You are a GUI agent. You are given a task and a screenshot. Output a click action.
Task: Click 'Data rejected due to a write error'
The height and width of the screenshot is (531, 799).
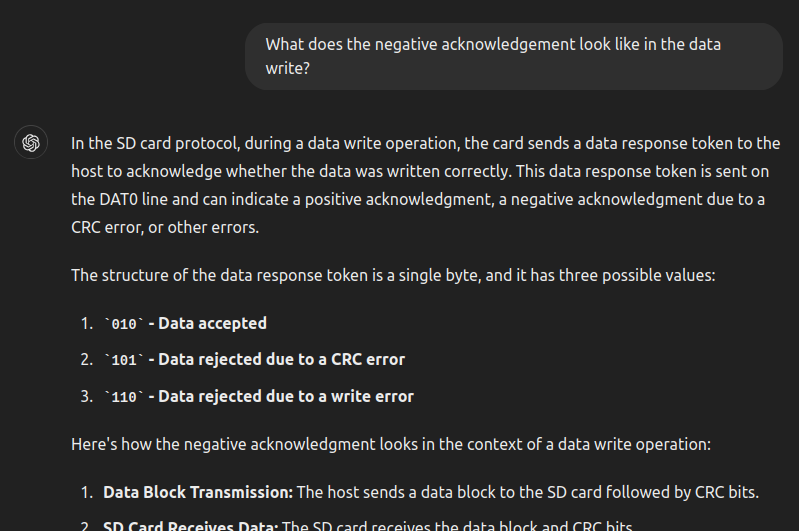(285, 396)
